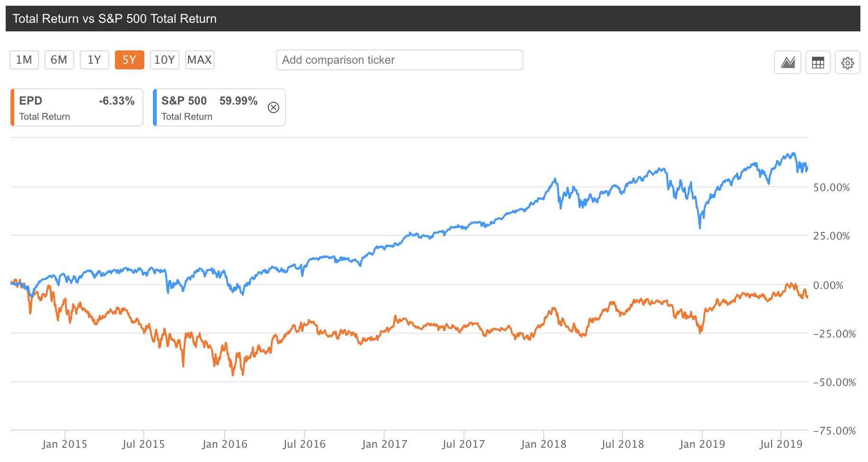Switch to the 1Y time range

point(94,59)
